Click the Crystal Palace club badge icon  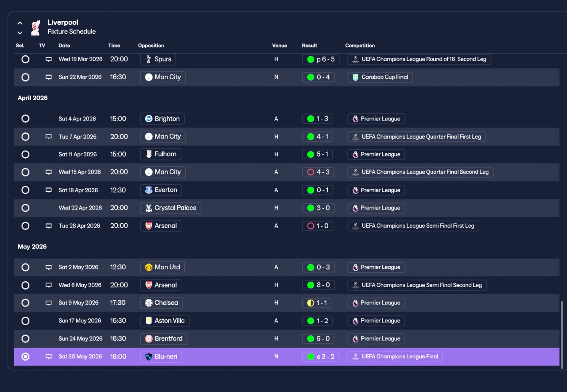pyautogui.click(x=149, y=208)
